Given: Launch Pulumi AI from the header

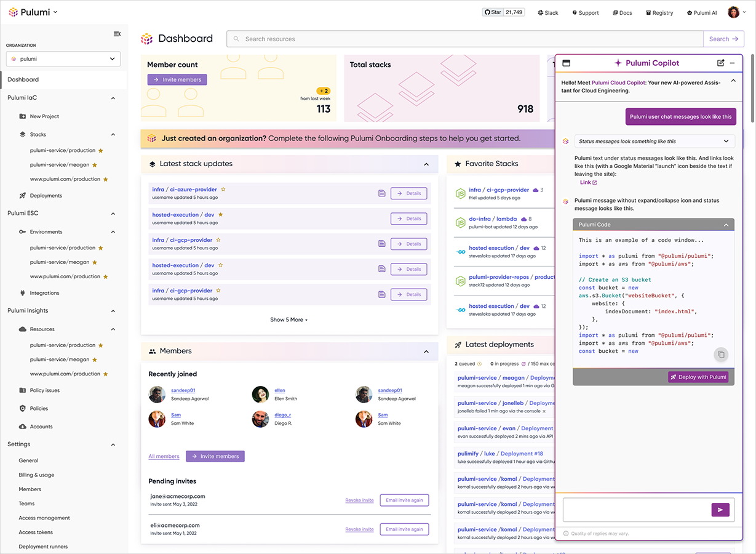Looking at the screenshot, I should (702, 13).
